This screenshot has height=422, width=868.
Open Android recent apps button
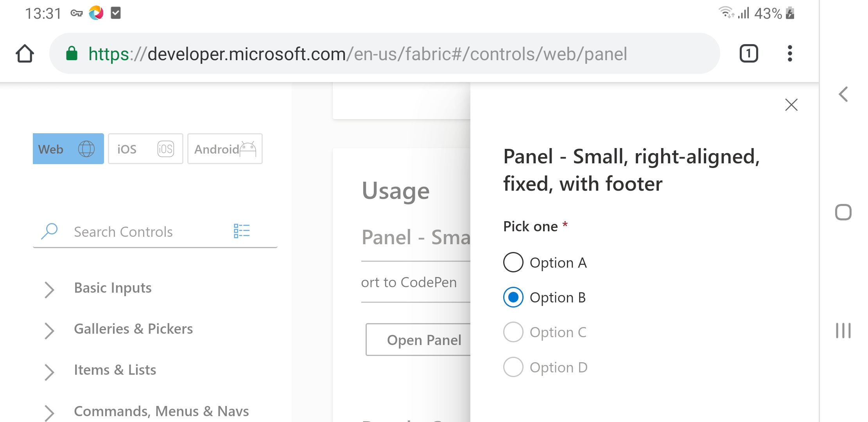pos(843,331)
